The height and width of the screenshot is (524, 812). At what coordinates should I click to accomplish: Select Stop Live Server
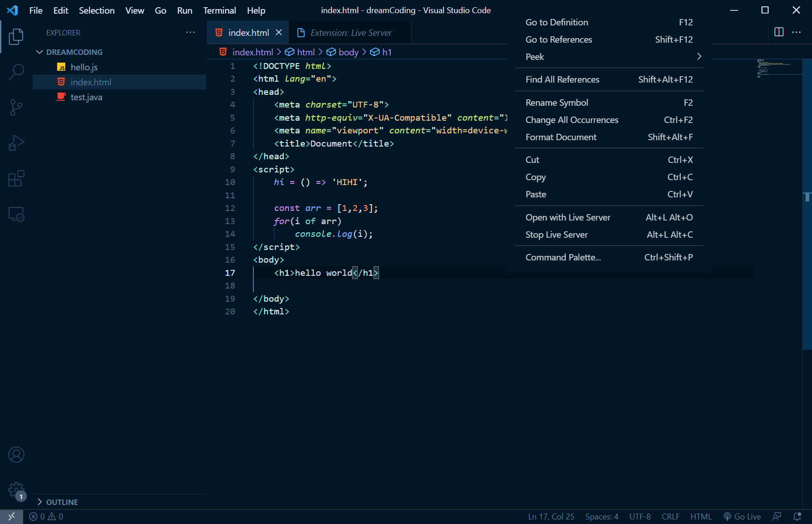[x=609, y=235]
